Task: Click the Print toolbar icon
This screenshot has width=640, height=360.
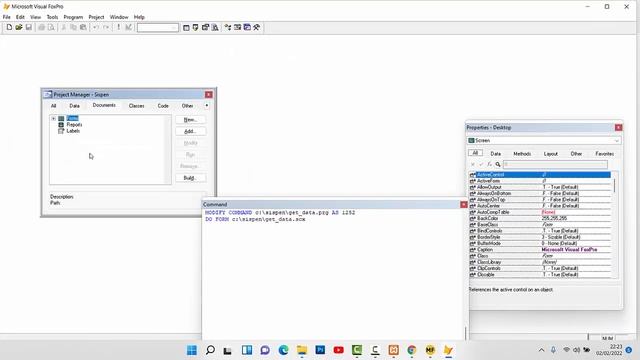Action: click(x=41, y=27)
